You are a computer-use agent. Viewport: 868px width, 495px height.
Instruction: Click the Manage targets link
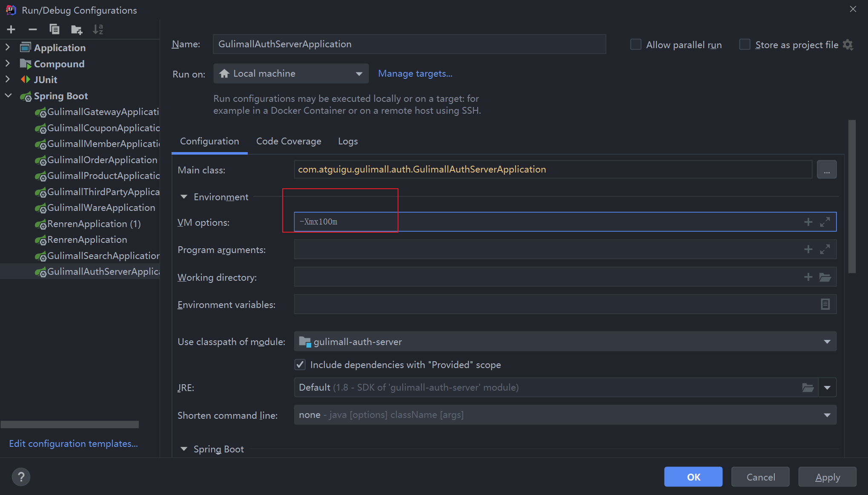[x=415, y=73]
